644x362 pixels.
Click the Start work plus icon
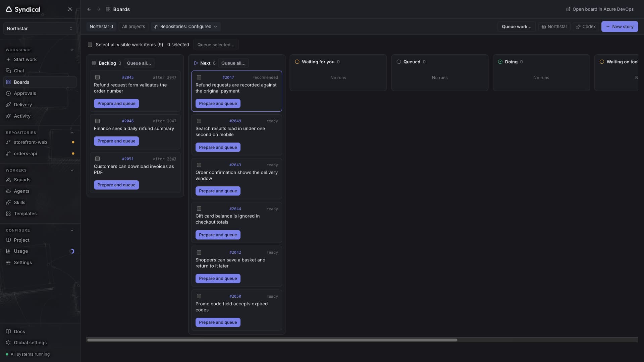click(x=8, y=59)
